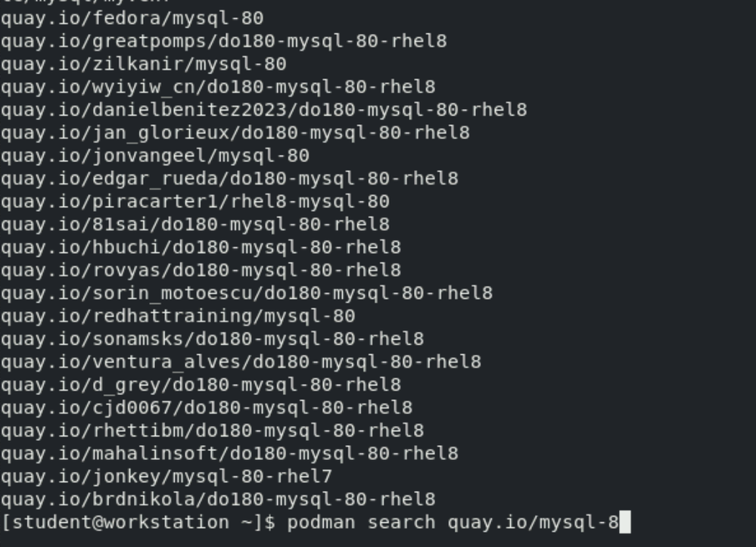Select the sorin_motoescu image result
This screenshot has width=756, height=547.
[x=246, y=293]
